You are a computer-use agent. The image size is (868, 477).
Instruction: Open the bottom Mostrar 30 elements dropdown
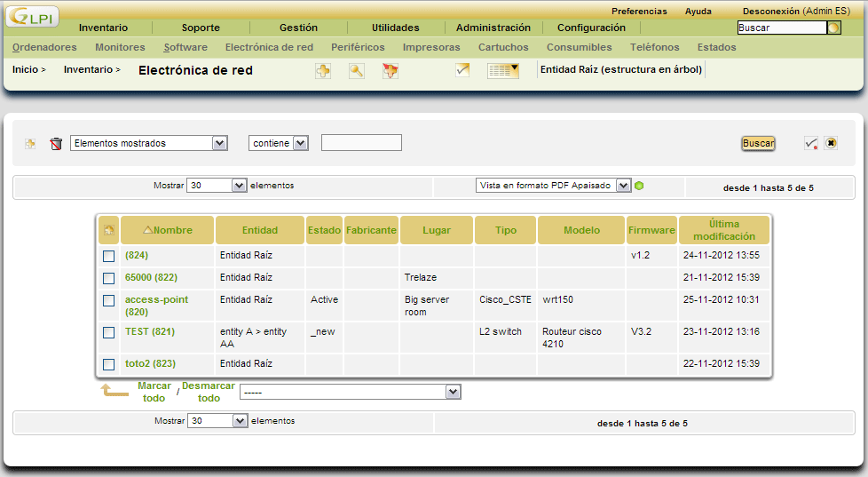(x=217, y=420)
